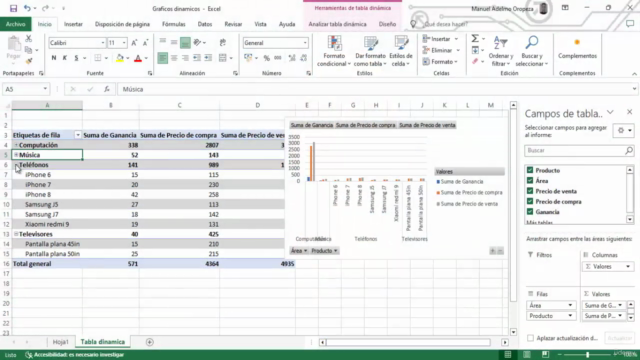Open the Diseño ribbon tab
640x360 pixels.
387,24
